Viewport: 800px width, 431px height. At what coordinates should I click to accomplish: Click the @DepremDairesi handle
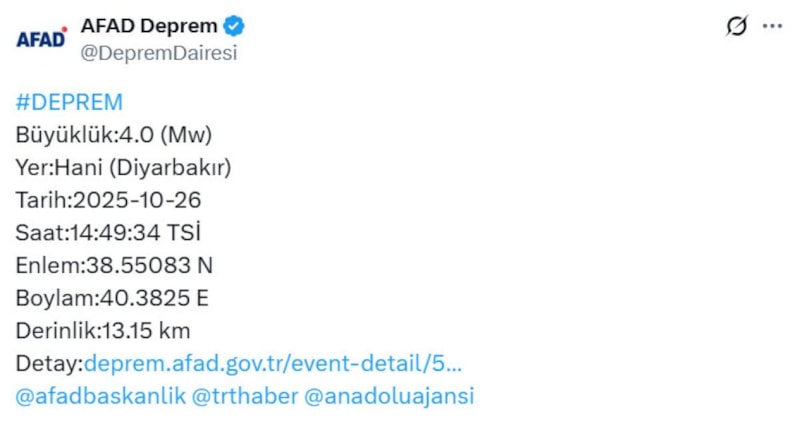(159, 53)
